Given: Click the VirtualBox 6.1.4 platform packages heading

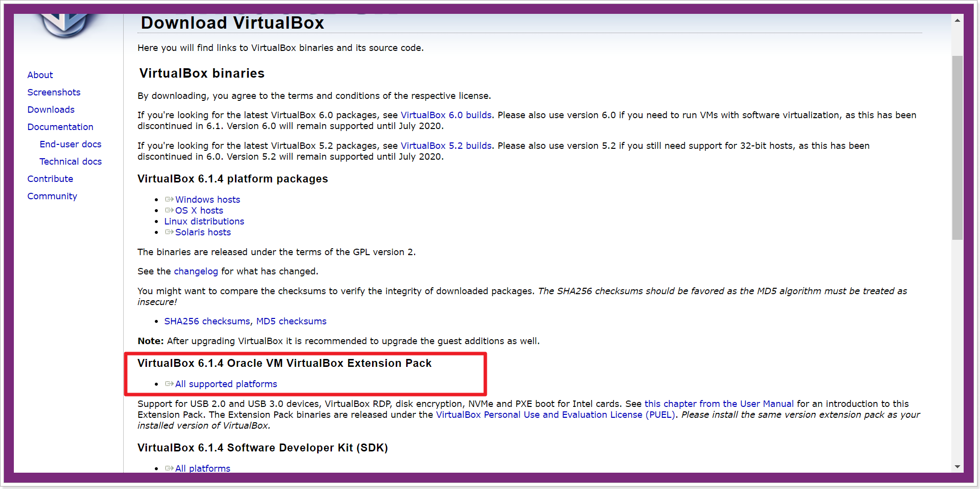Looking at the screenshot, I should [233, 178].
